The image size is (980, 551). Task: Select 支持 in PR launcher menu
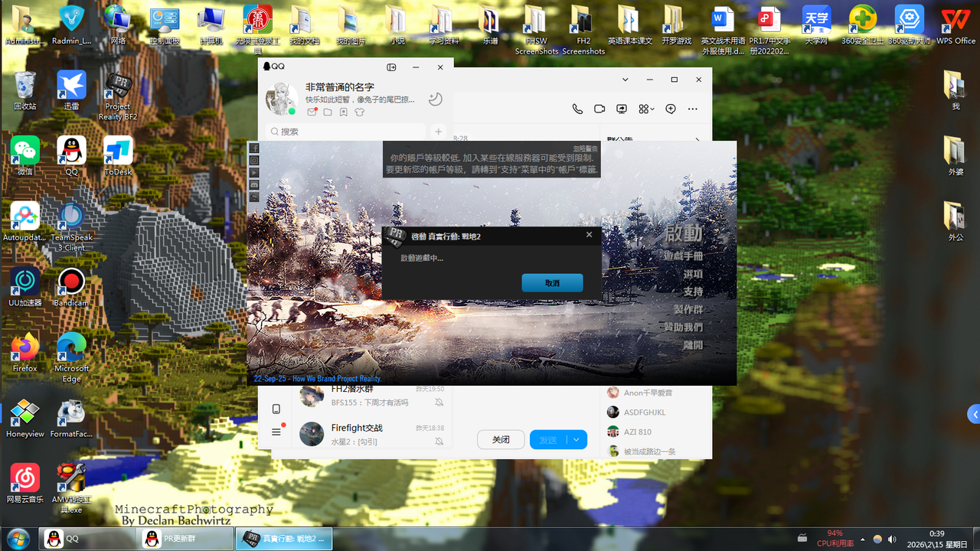(x=692, y=292)
